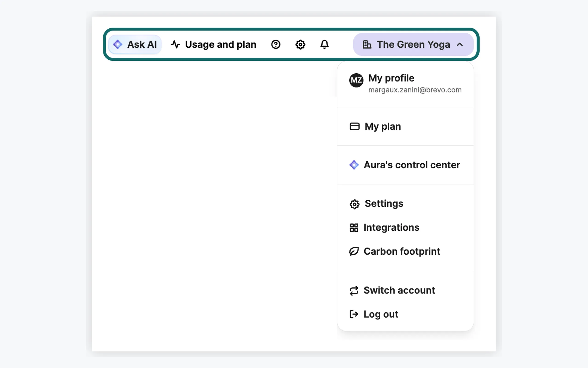This screenshot has height=368, width=588.
Task: Open Usage and plan
Action: click(x=213, y=45)
